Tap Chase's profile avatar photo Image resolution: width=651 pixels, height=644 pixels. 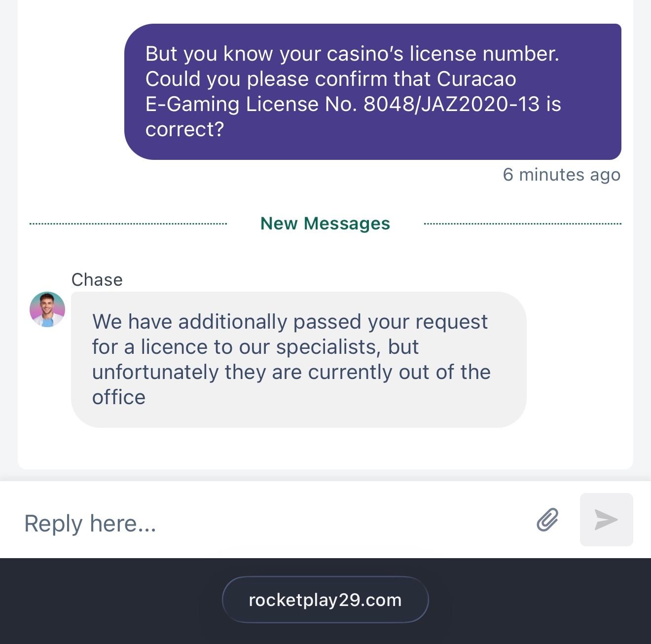(x=47, y=309)
